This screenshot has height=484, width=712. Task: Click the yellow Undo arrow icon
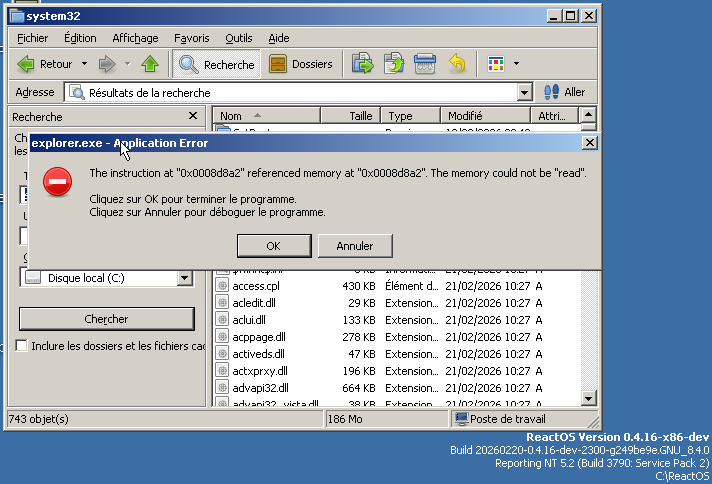pyautogui.click(x=457, y=64)
